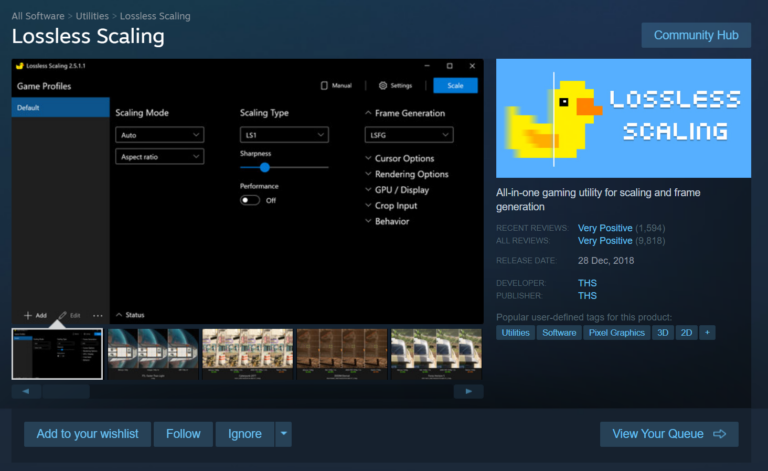Open the LS1 Scaling Type dropdown
Viewport: 768px width, 471px height.
[284, 134]
